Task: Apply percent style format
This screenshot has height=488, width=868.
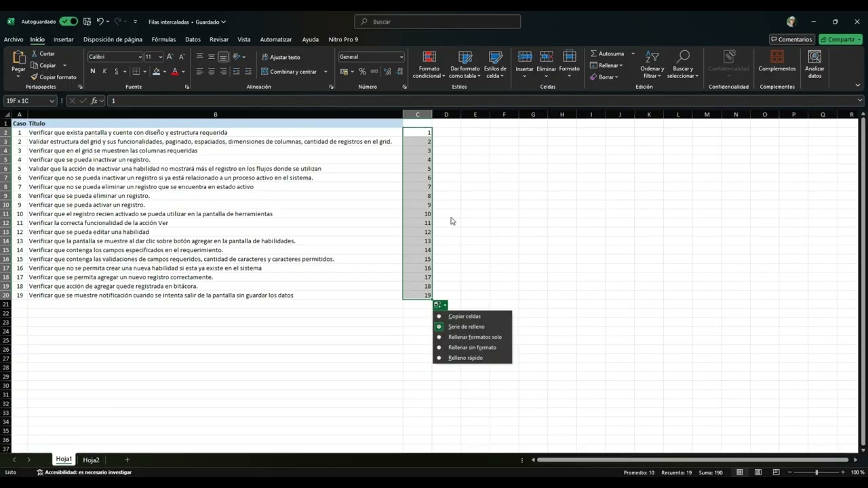Action: pyautogui.click(x=362, y=71)
